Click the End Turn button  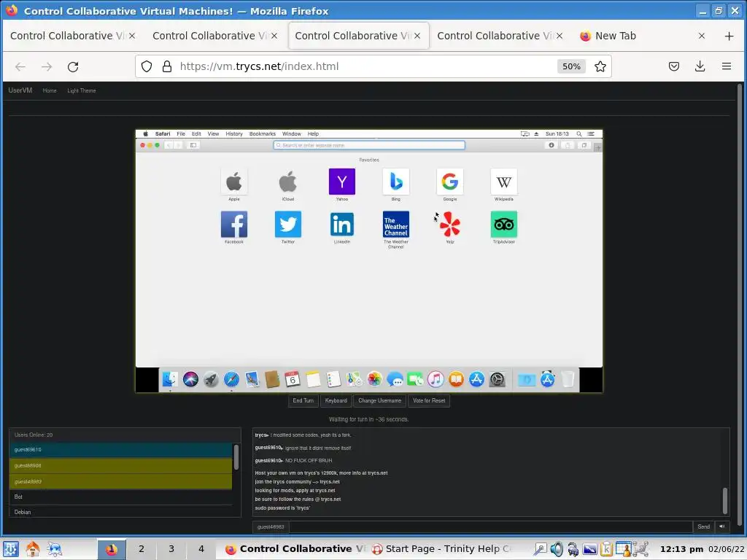(x=303, y=400)
